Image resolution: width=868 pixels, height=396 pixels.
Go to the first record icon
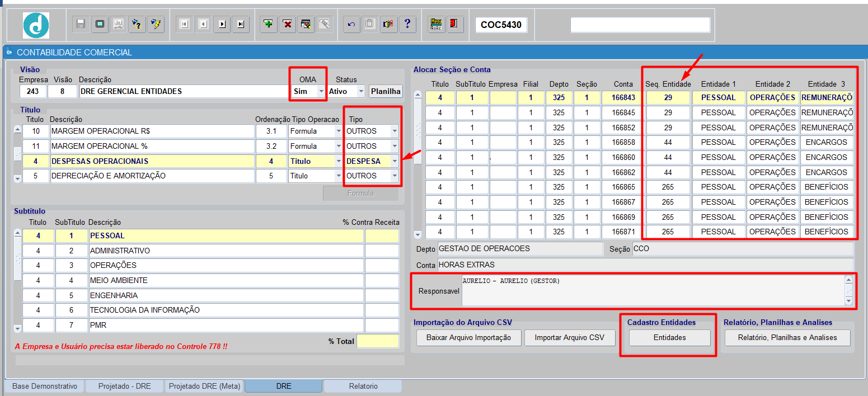click(185, 24)
